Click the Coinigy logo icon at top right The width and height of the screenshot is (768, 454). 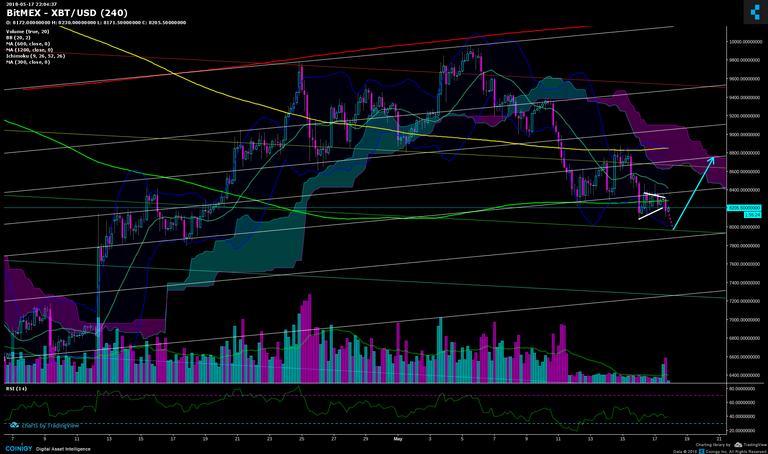point(755,11)
